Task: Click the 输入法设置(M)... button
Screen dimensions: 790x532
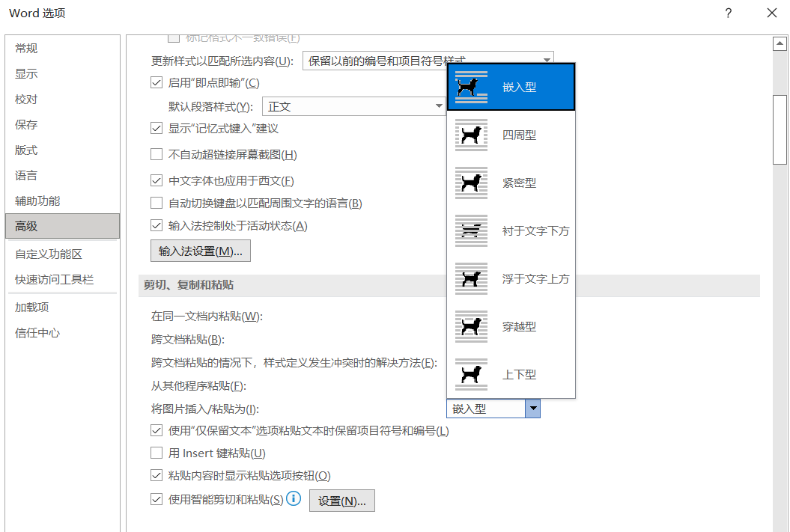Action: pyautogui.click(x=201, y=251)
